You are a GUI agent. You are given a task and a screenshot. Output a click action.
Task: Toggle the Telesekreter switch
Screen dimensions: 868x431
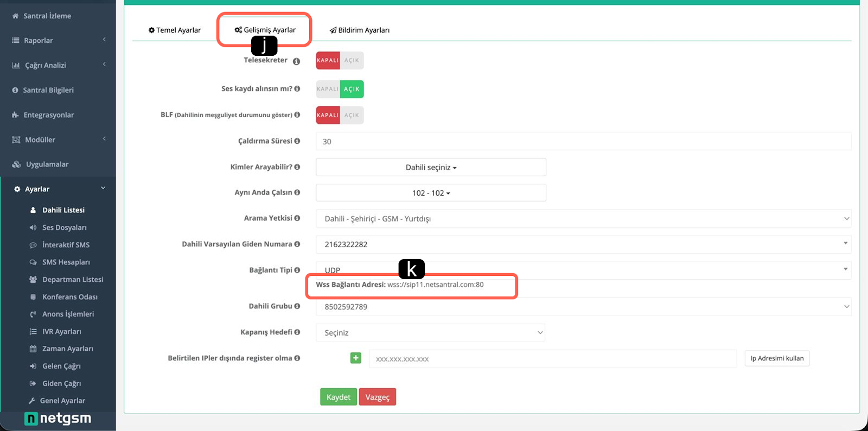pos(340,60)
